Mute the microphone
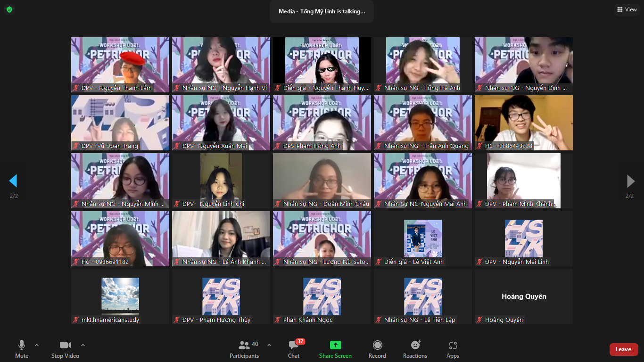This screenshot has width=644, height=362. click(x=22, y=345)
